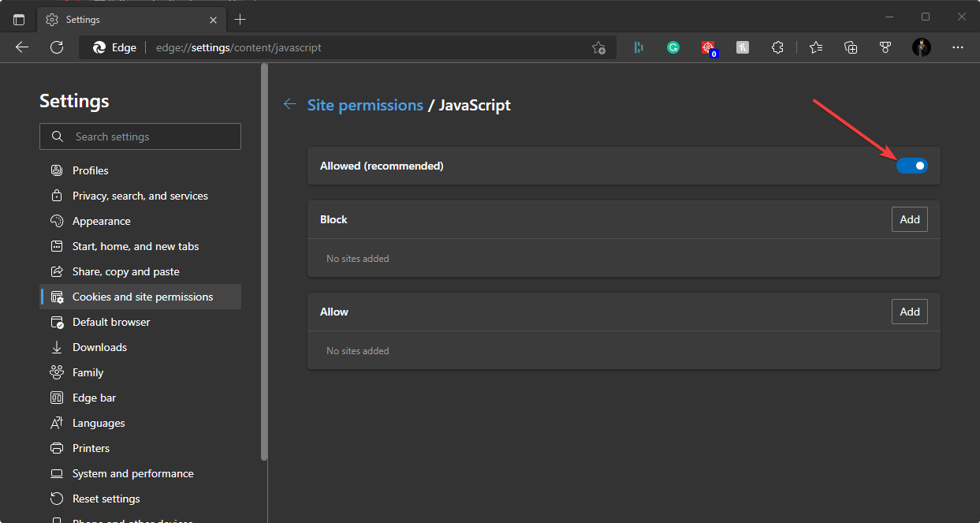Click the Refresh page icon
980x523 pixels.
(57, 47)
